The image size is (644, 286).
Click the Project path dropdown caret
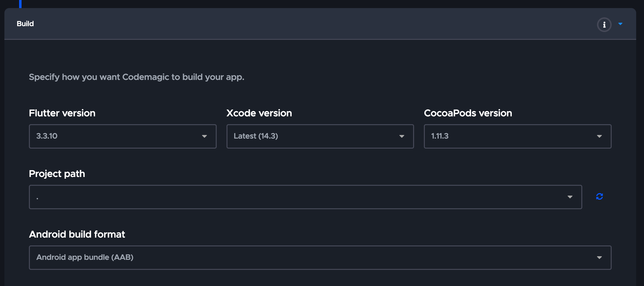click(x=570, y=197)
